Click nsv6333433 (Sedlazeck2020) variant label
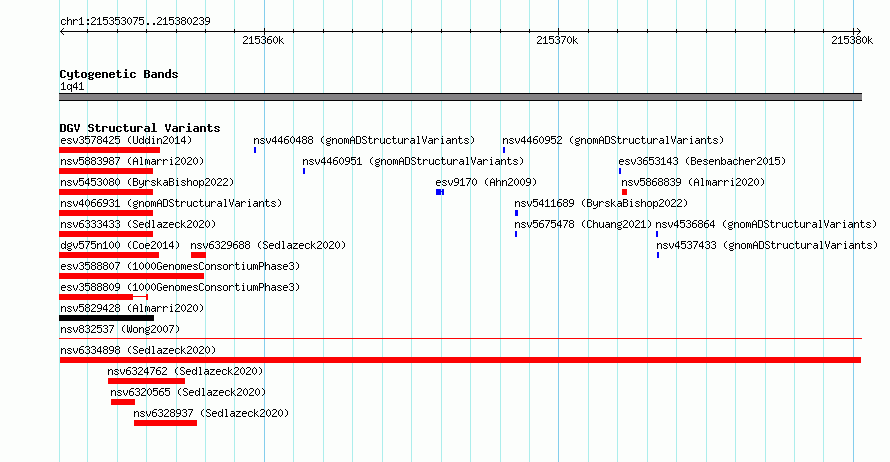The image size is (890, 462). coord(138,224)
